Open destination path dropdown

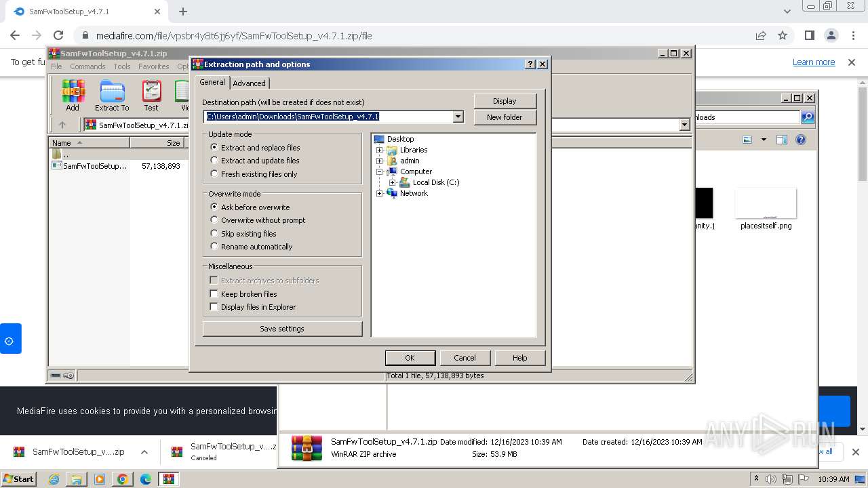click(x=458, y=117)
